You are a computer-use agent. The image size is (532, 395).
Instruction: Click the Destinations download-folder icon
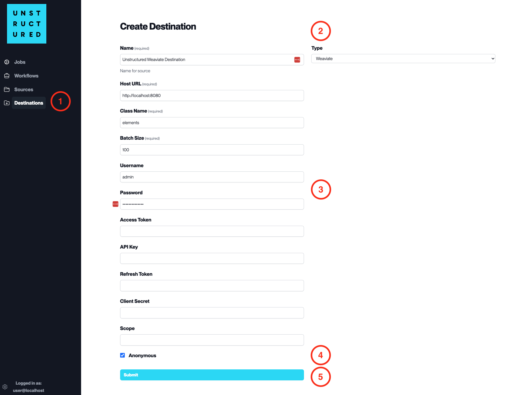(x=7, y=103)
